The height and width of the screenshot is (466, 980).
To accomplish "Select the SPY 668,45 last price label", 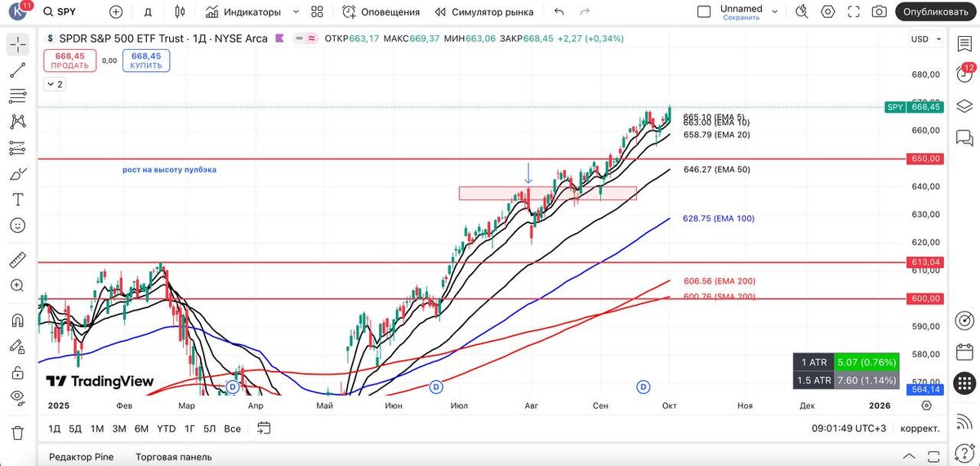I will tap(914, 107).
